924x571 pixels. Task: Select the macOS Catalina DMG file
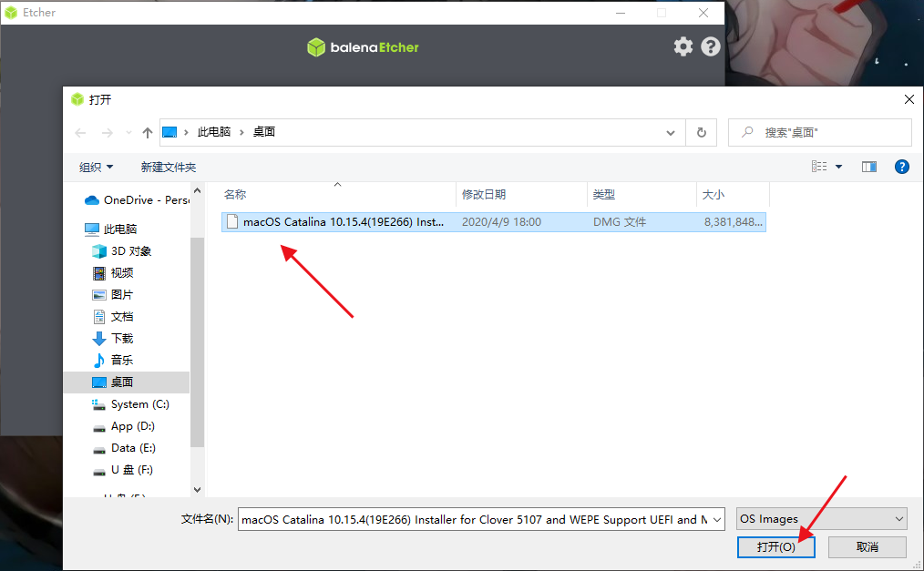point(343,221)
